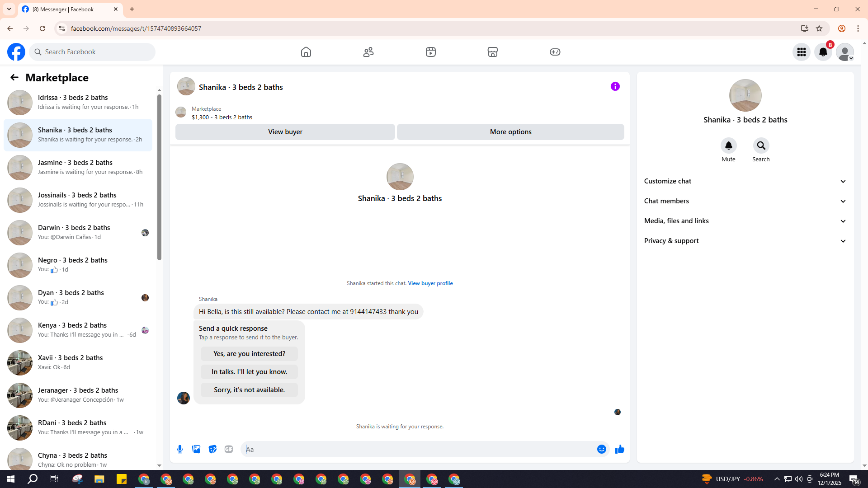
Task: Open the notifications bell
Action: coord(823,52)
